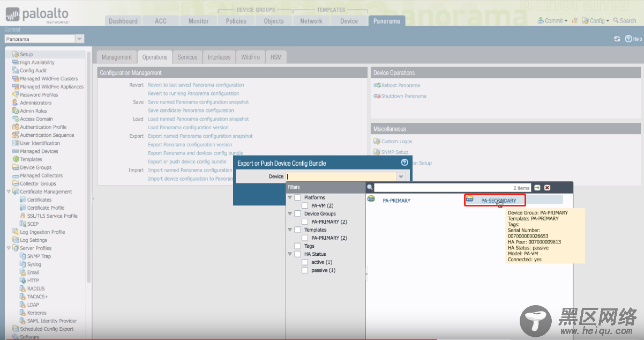The height and width of the screenshot is (340, 644).
Task: Check PA-PRIMARY (2) under Device Groups
Action: tap(305, 221)
